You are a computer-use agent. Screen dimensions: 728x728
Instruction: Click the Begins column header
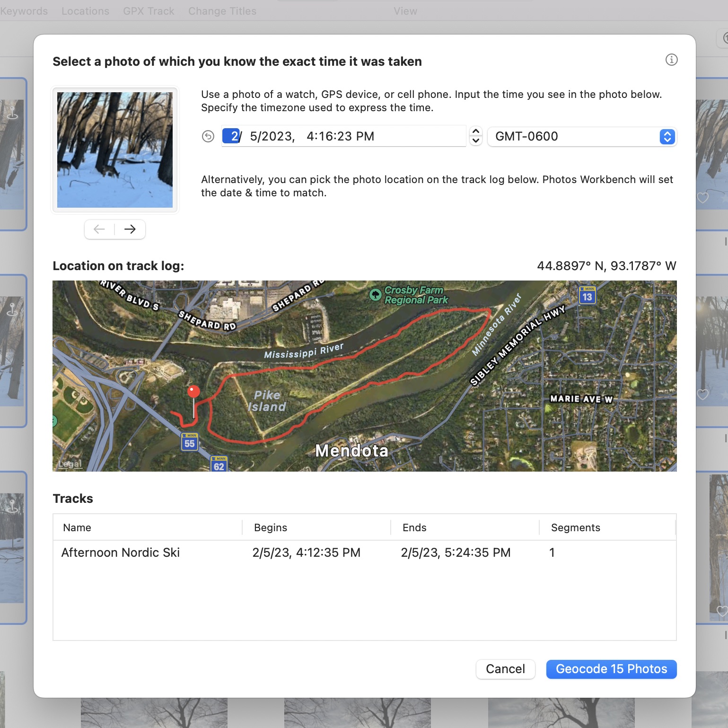click(271, 527)
